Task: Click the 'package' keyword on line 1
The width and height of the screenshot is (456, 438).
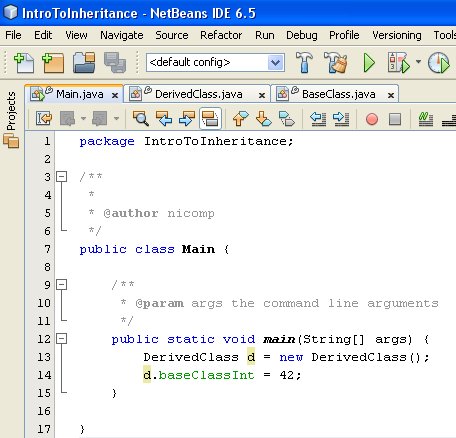Action: [107, 142]
